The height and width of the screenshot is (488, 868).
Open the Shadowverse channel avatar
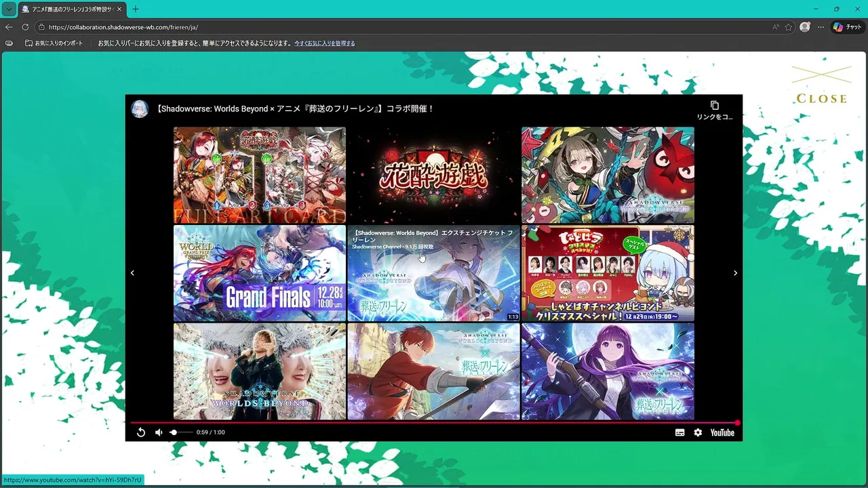pyautogui.click(x=140, y=108)
